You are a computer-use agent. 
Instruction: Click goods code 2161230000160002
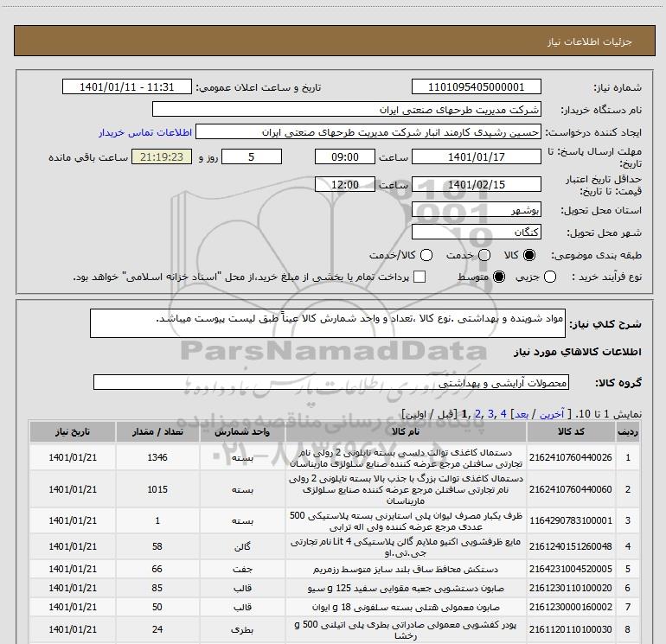click(571, 607)
